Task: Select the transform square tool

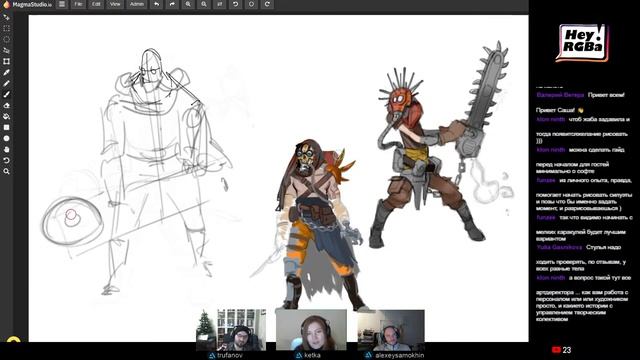Action: point(6,62)
